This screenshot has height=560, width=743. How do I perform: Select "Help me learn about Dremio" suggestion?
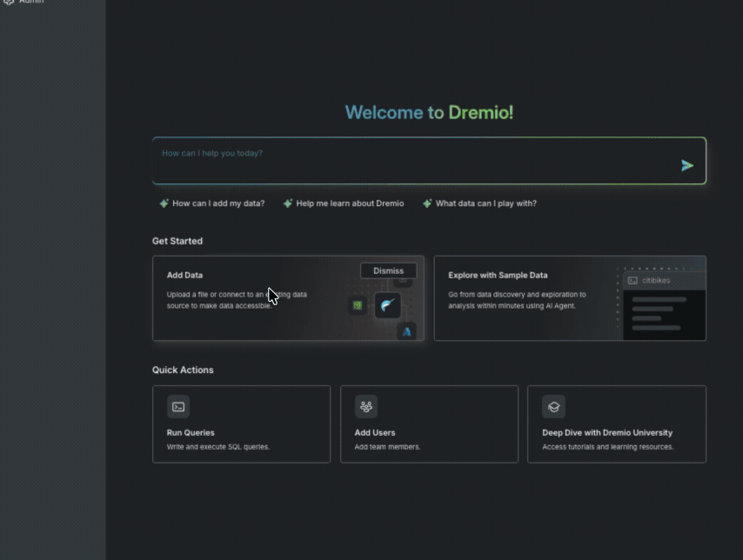click(350, 203)
